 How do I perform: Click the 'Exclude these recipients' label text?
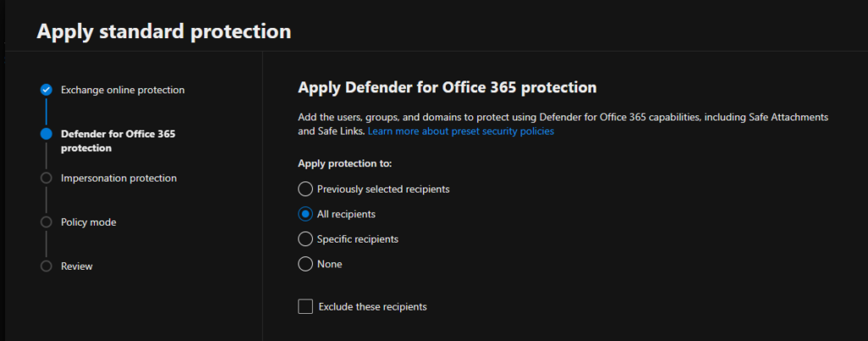[x=372, y=307]
